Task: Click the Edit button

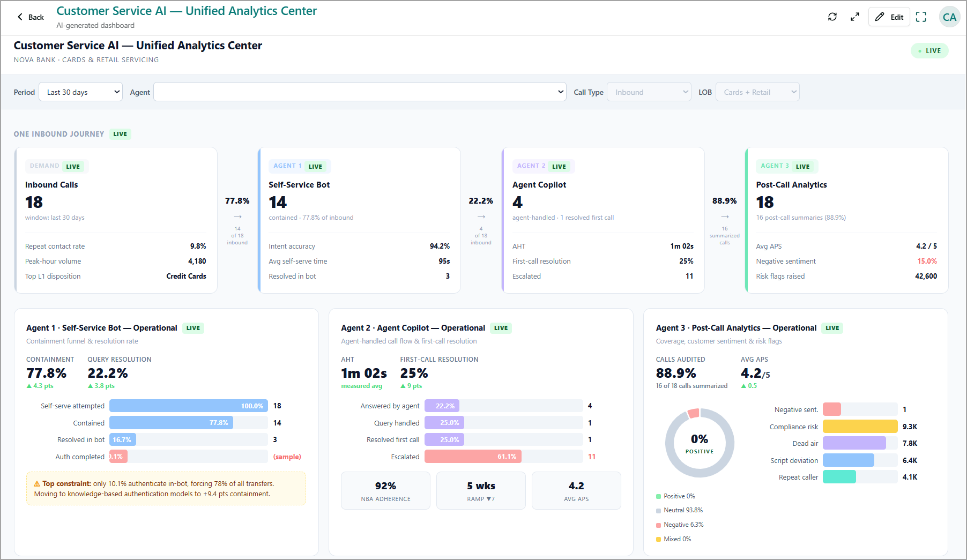Action: click(x=889, y=17)
